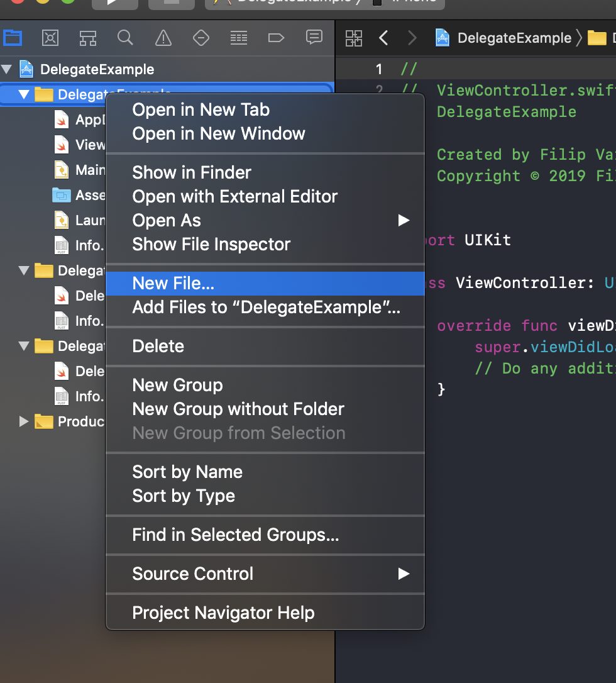Choose Add Files to "DelegateExample"...
The image size is (616, 683).
(265, 308)
